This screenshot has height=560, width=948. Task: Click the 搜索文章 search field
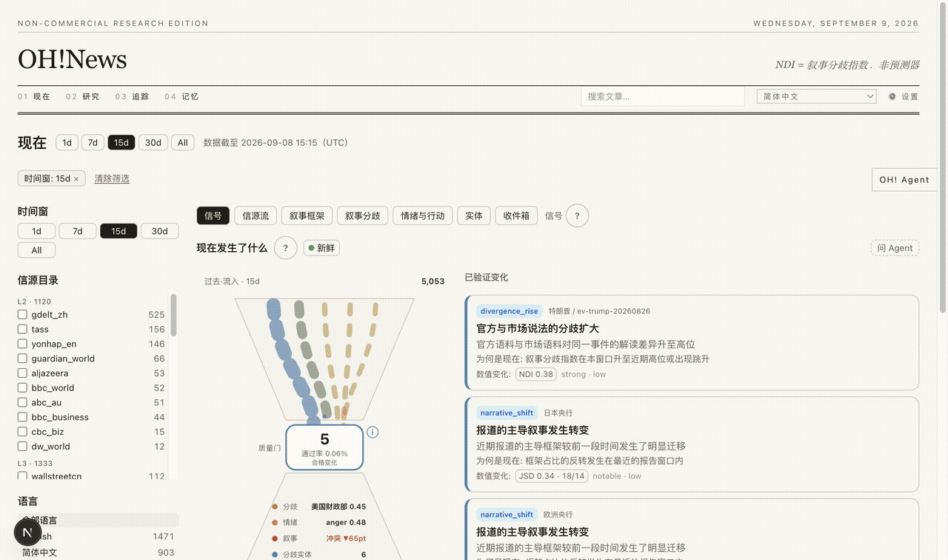tap(663, 96)
